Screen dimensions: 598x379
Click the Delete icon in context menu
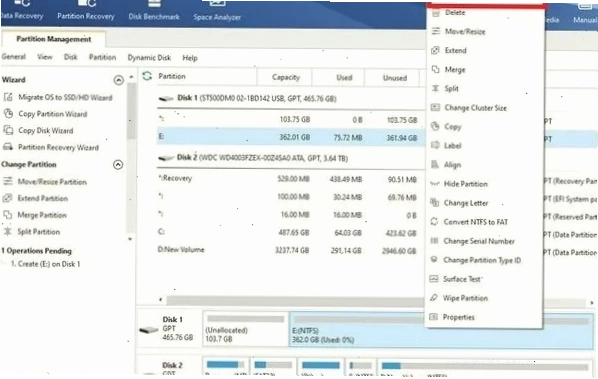tap(436, 13)
